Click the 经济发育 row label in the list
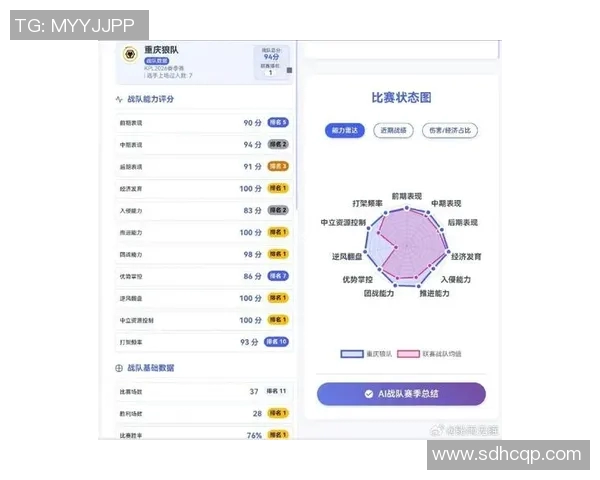 131,189
